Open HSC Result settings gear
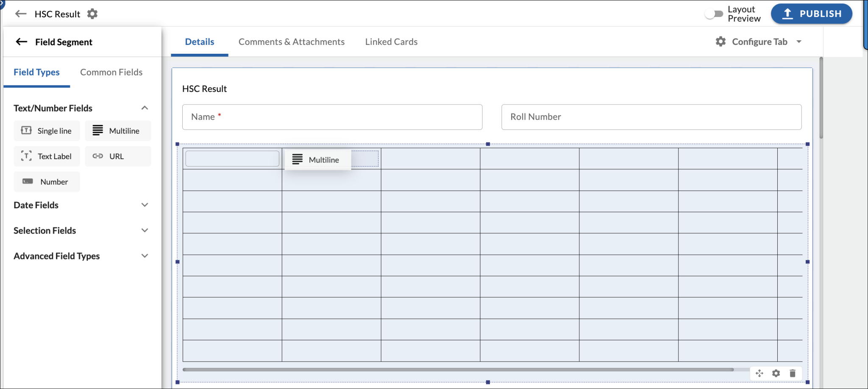868x389 pixels. click(x=92, y=14)
